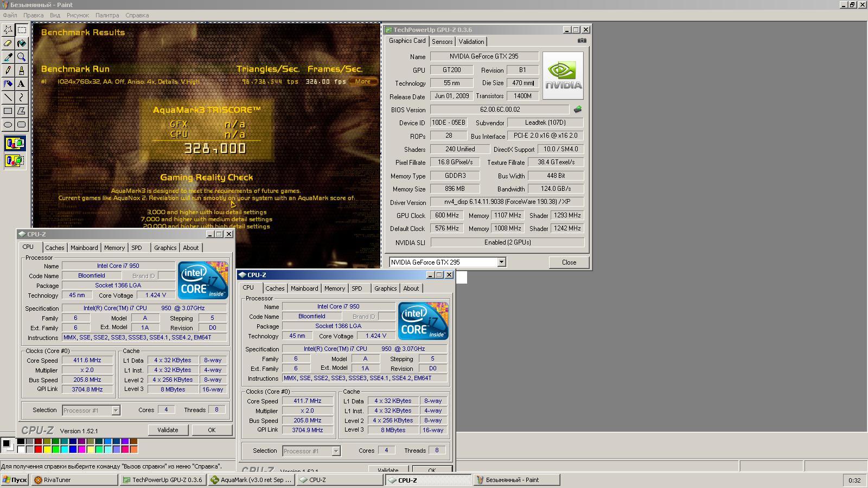868x488 pixels.
Task: Open the Палитра menu in Paint
Action: (107, 15)
